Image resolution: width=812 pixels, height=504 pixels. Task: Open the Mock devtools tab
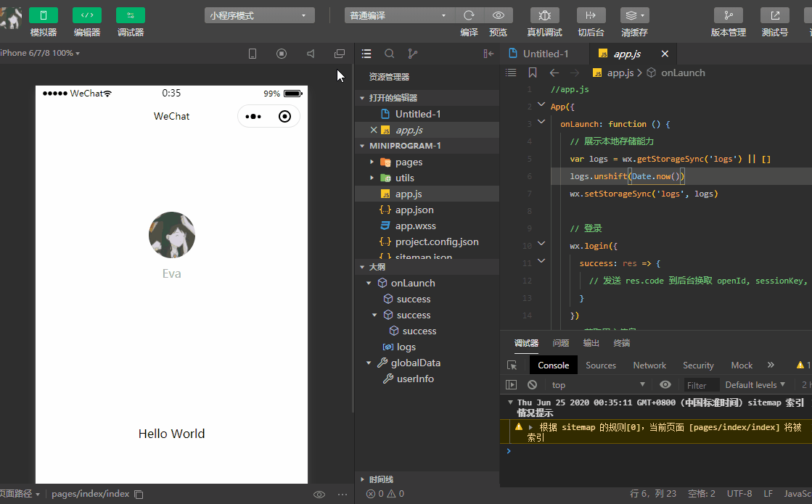[x=742, y=365]
